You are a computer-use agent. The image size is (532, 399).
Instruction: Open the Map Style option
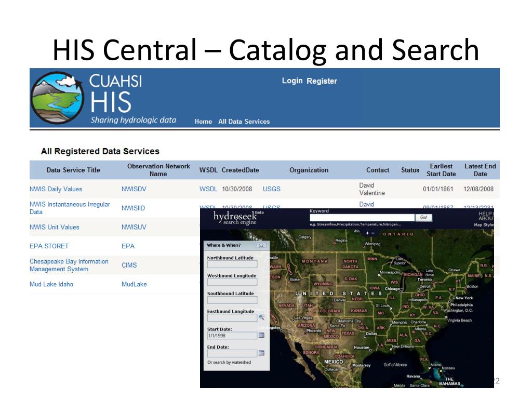[x=484, y=225]
